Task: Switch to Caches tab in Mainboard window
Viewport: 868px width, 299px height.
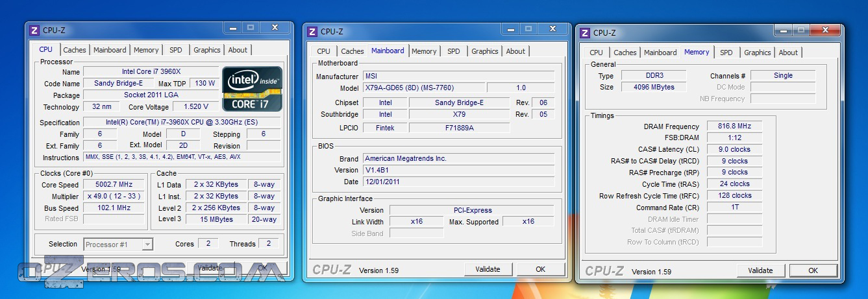Action: coord(353,51)
